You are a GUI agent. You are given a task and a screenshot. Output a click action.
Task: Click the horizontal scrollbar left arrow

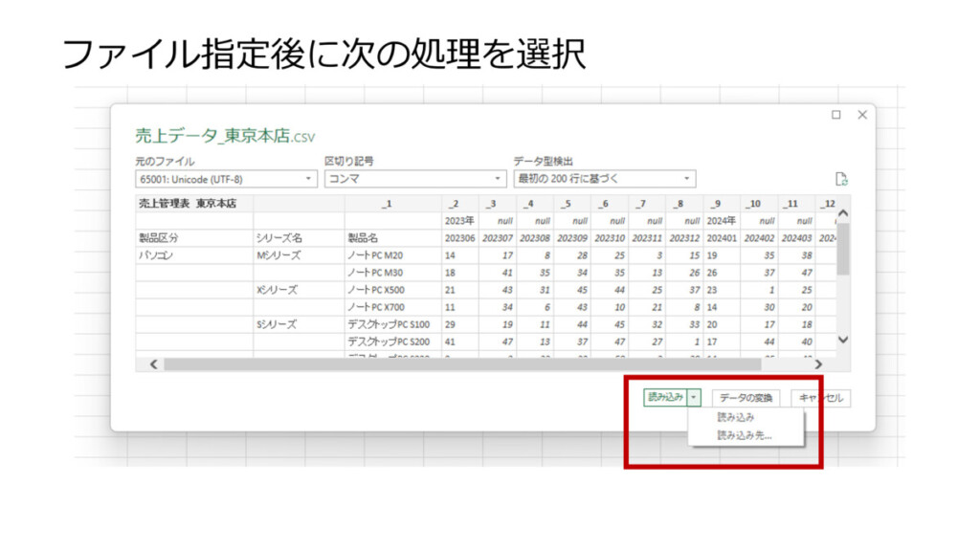(x=152, y=364)
